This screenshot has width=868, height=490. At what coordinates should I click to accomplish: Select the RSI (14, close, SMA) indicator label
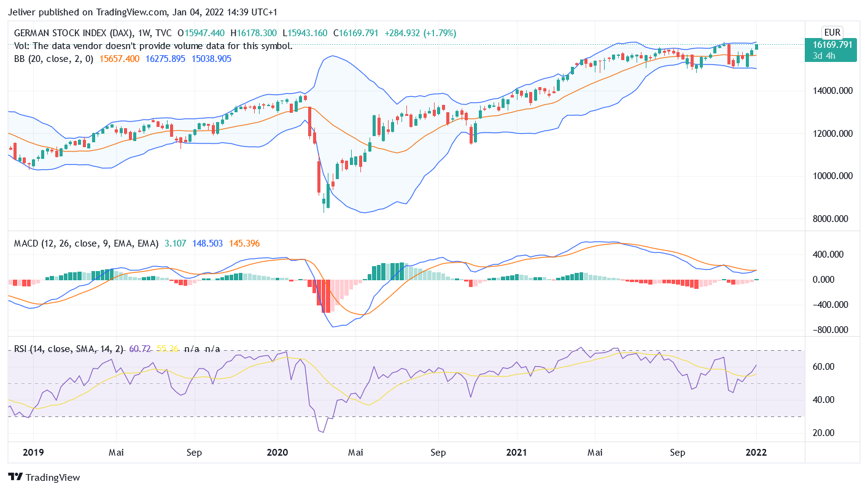click(x=68, y=349)
